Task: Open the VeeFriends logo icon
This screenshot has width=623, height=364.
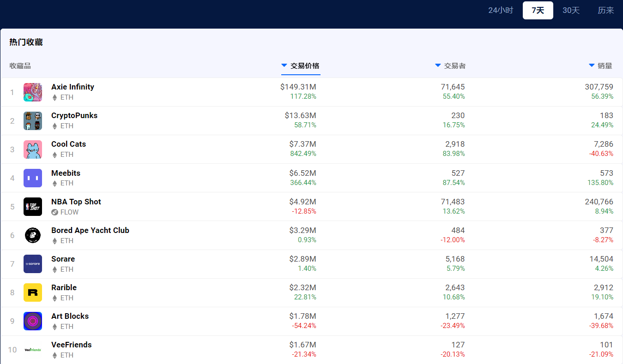Action: [x=33, y=350]
